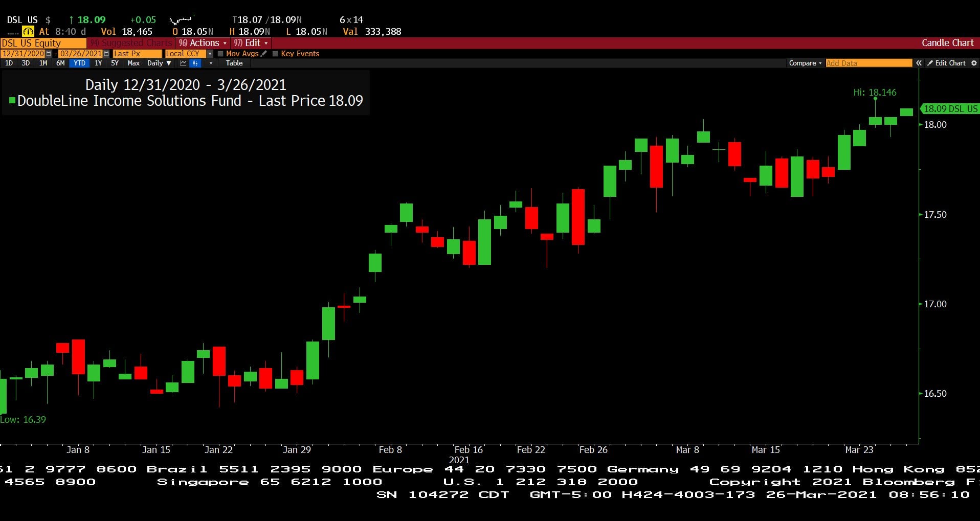This screenshot has width=980, height=521.
Task: Click green legend swatch for DoubleLine fund
Action: point(12,101)
